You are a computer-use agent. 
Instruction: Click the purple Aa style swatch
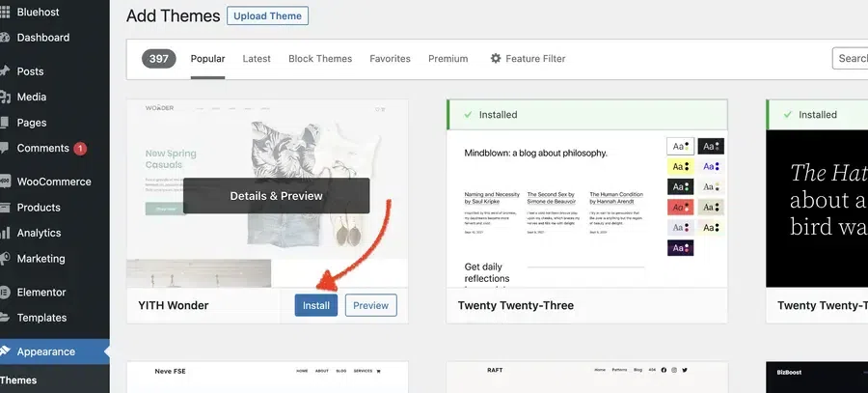pyautogui.click(x=680, y=248)
